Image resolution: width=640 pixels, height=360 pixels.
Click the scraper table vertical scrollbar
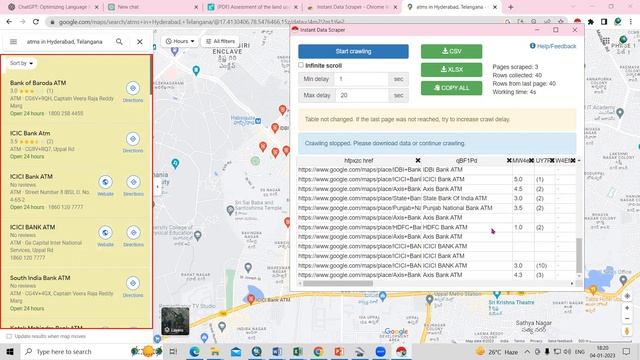coord(579,256)
